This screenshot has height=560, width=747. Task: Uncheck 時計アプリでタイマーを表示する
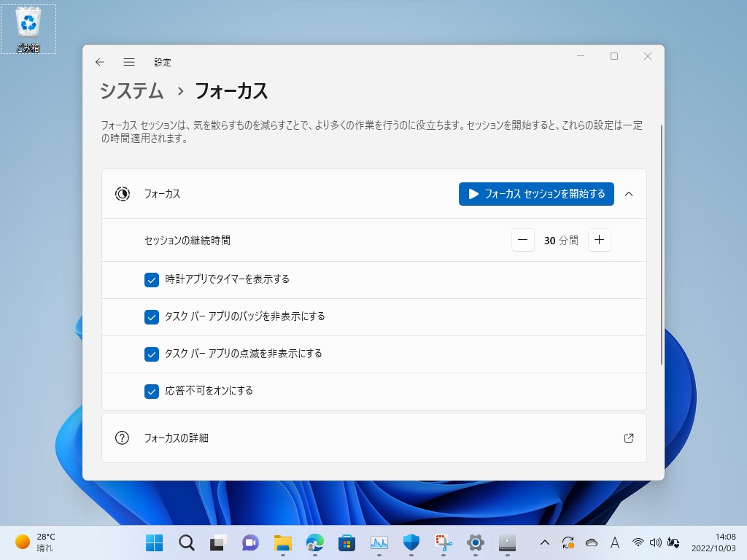tap(151, 280)
